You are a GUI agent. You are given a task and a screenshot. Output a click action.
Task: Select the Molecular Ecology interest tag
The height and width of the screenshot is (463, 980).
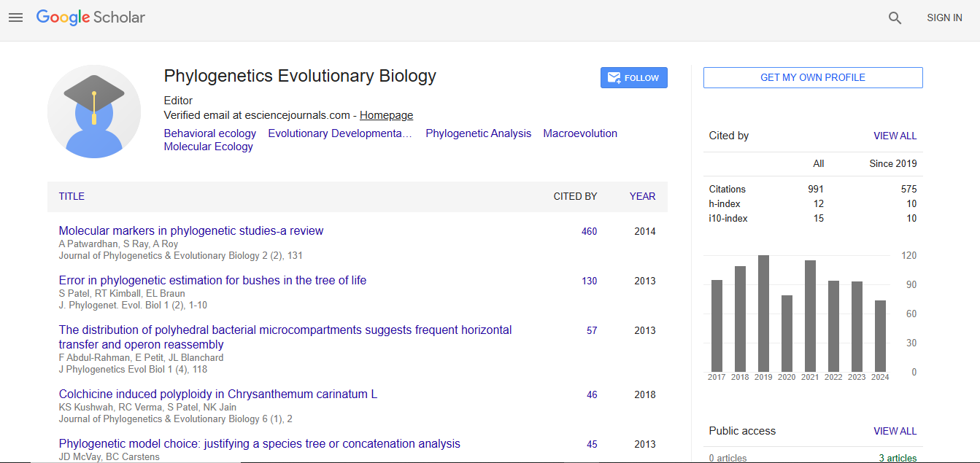click(208, 147)
